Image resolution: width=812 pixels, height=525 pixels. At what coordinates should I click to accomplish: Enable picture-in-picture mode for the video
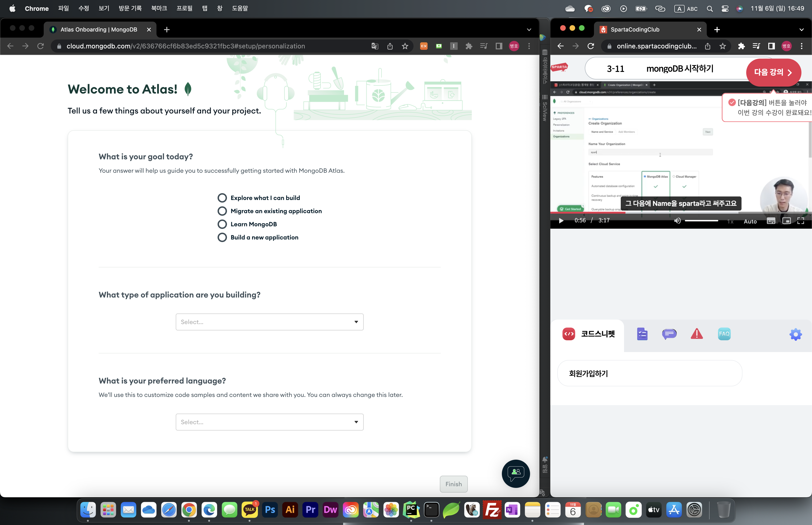(x=786, y=221)
